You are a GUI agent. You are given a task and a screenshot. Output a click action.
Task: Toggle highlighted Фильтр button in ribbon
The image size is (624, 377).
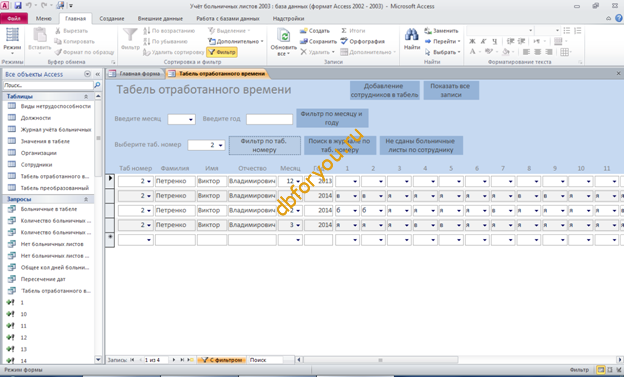[222, 52]
